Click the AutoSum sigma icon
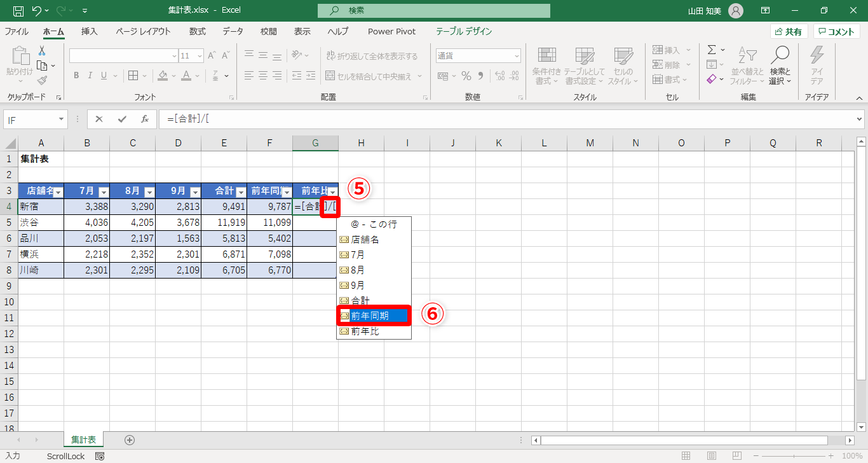 [x=712, y=50]
